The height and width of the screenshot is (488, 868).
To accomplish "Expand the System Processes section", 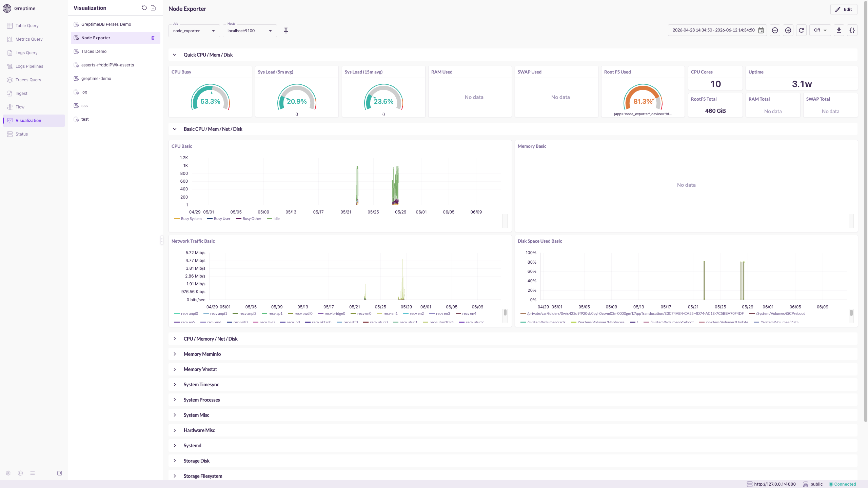I will (x=175, y=400).
